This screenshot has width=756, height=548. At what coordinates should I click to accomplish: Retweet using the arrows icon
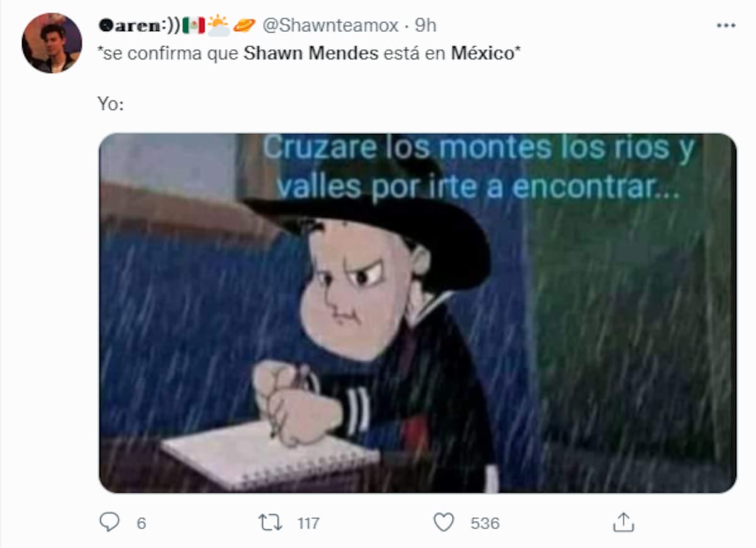pyautogui.click(x=270, y=522)
